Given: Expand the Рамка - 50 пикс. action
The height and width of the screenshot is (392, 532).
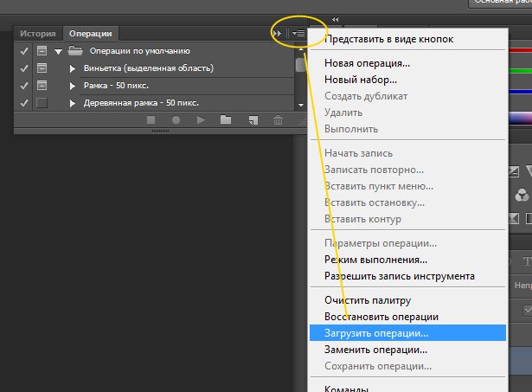Looking at the screenshot, I should pos(72,86).
